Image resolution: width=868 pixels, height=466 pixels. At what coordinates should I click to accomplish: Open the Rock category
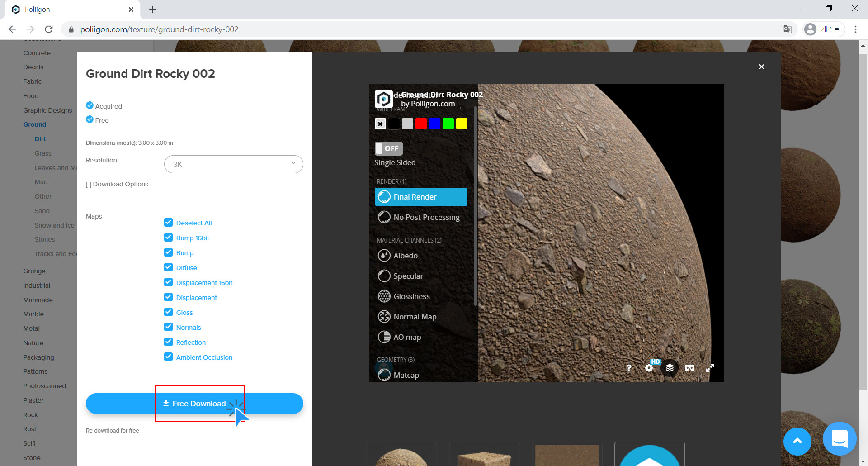[x=31, y=415]
